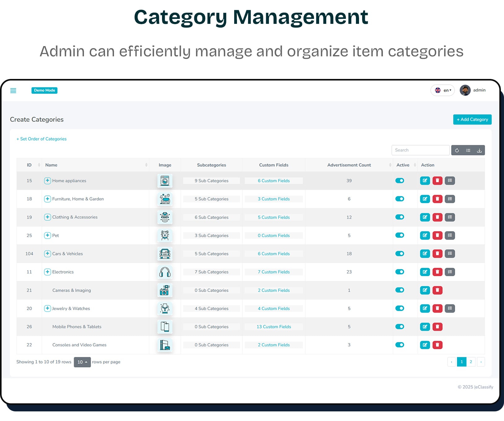The width and height of the screenshot is (504, 421).
Task: Export the categories table data
Action: 480,150
